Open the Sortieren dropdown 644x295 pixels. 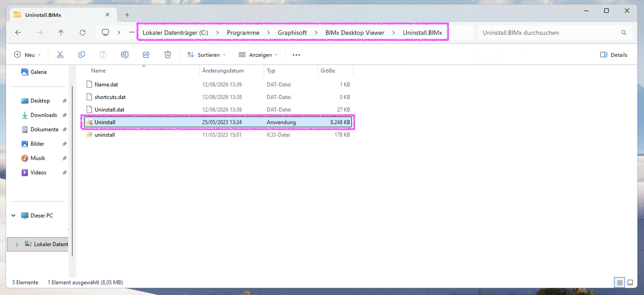tap(206, 55)
